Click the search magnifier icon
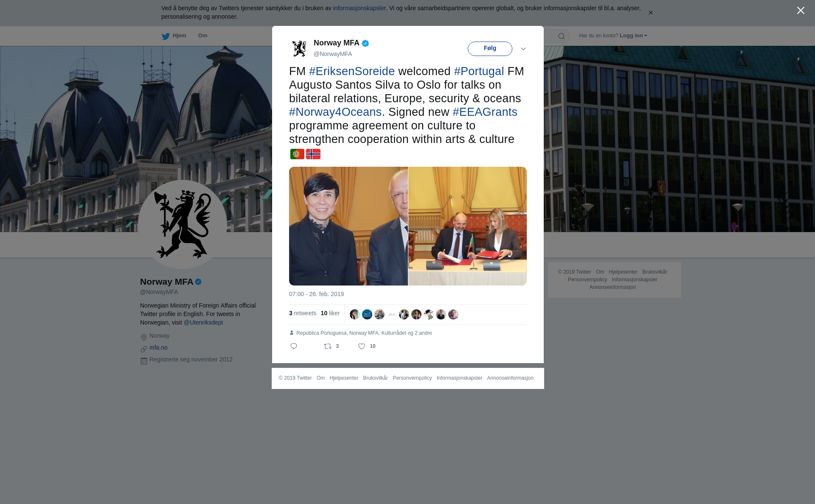Screen dimensions: 815x504 [x=562, y=36]
